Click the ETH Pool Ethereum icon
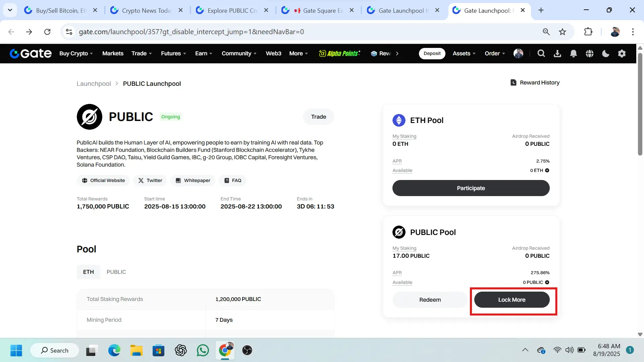 tap(399, 120)
